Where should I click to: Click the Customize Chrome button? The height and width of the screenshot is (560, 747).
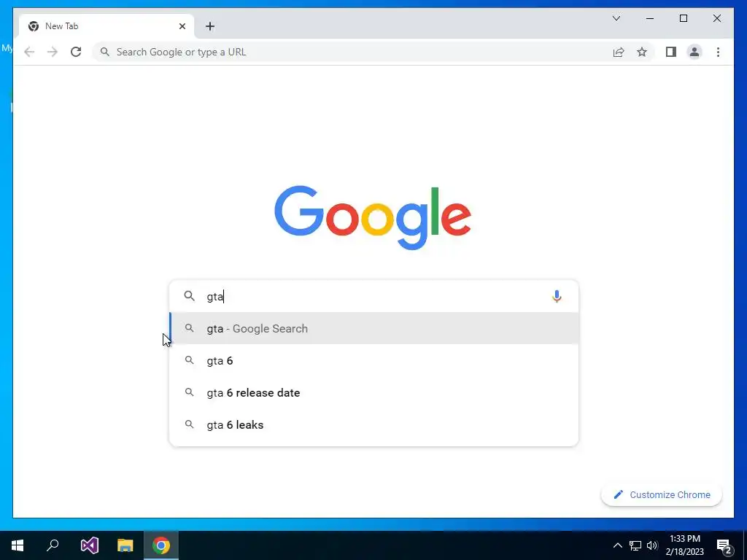click(661, 495)
